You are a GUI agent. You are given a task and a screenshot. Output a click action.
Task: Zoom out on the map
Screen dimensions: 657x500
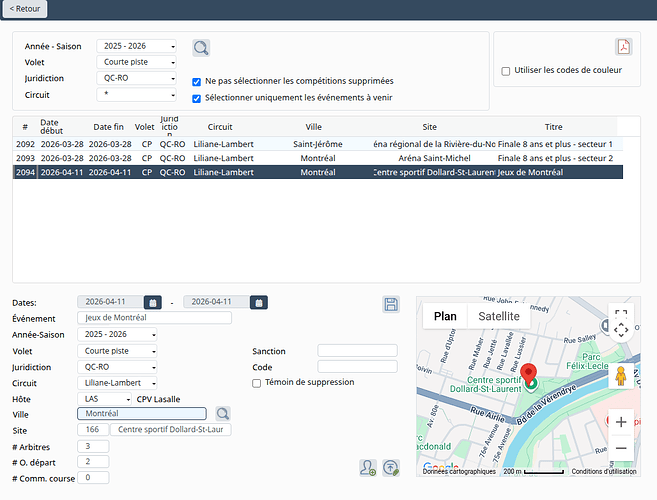coord(621,448)
